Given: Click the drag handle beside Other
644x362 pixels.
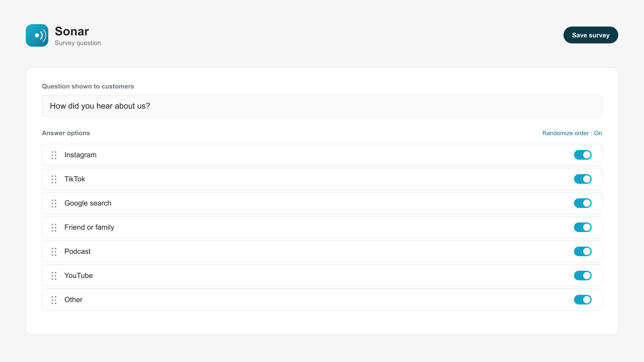Looking at the screenshot, I should click(x=54, y=300).
